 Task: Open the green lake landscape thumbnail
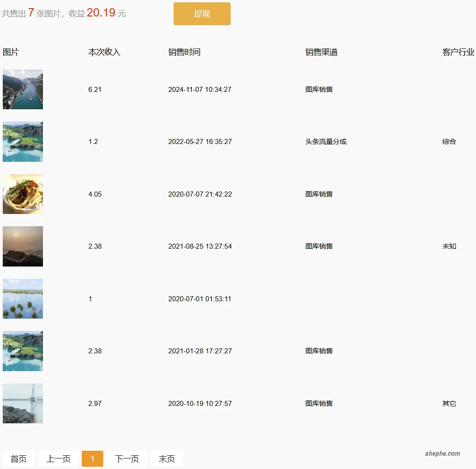23,141
